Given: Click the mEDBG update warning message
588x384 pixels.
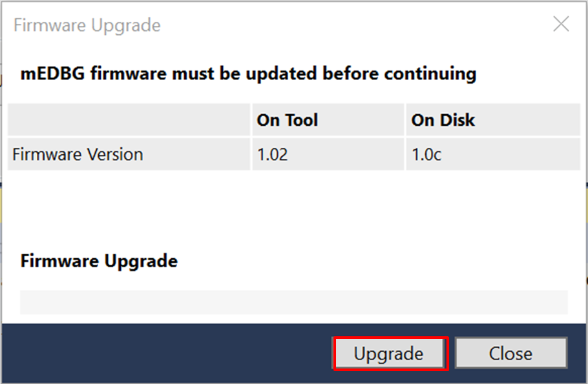Looking at the screenshot, I should click(248, 73).
